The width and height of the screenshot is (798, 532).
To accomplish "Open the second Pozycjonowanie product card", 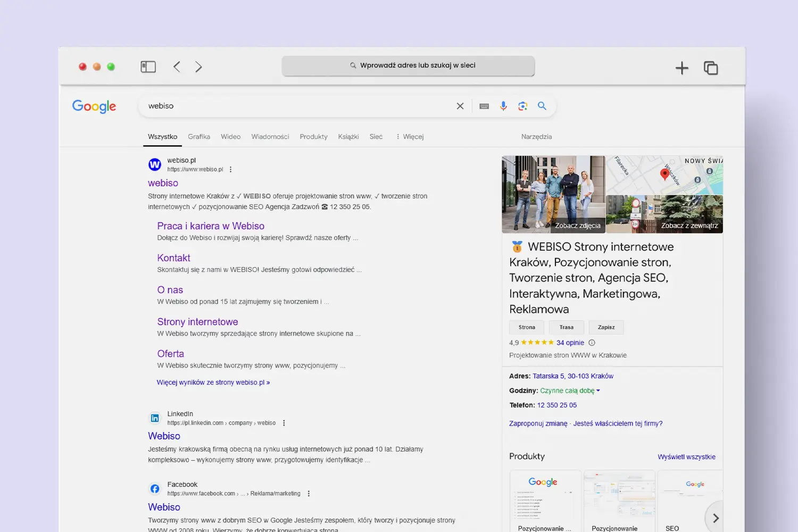I will [619, 501].
